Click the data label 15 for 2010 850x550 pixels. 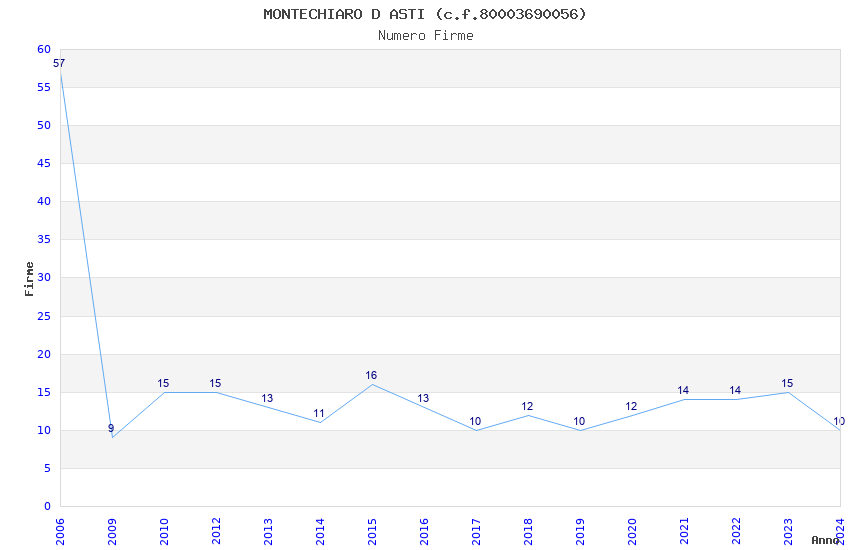tap(163, 383)
